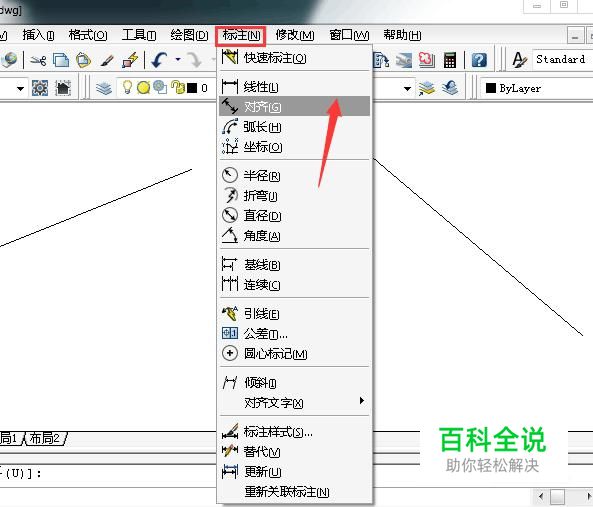Open the Standard text style dropdown
This screenshot has height=507, width=593.
[x=562, y=59]
